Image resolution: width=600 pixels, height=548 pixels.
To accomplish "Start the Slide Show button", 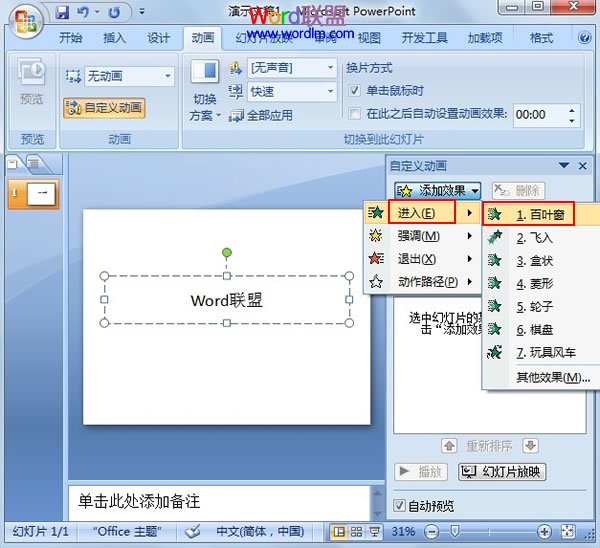I will pyautogui.click(x=502, y=471).
